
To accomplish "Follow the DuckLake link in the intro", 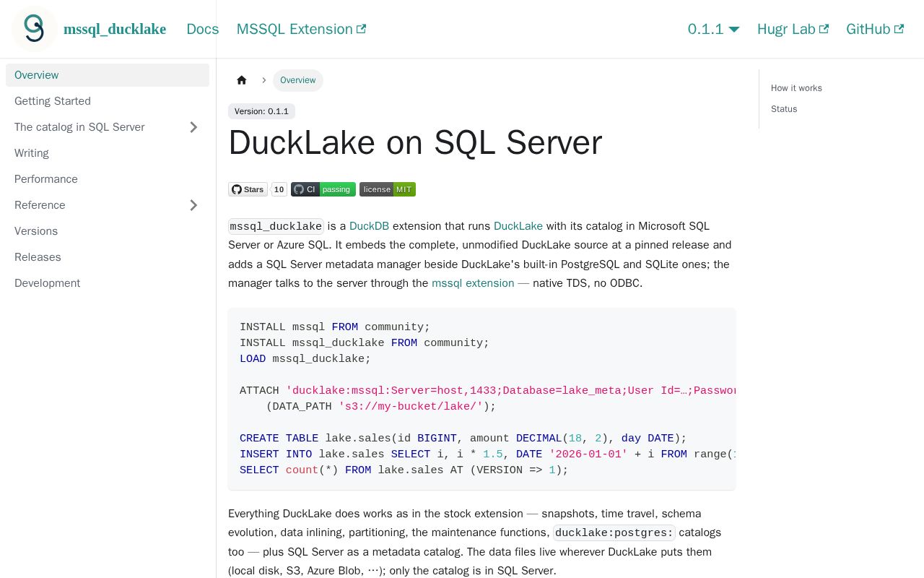I will [518, 226].
